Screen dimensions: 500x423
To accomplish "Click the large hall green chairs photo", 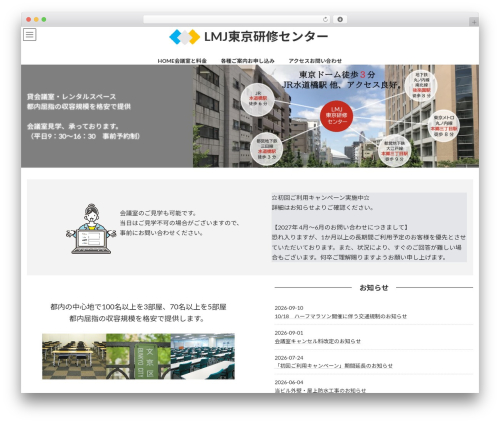I will coord(203,356).
